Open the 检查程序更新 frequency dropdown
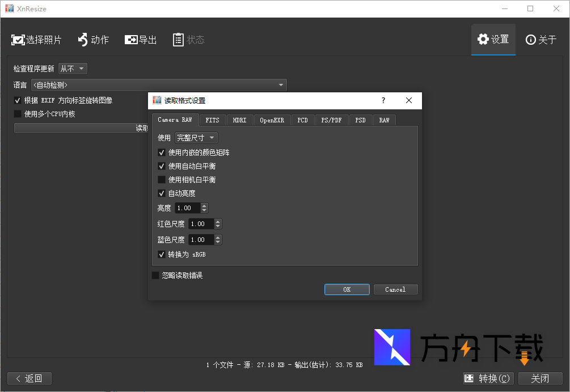The image size is (570, 392). 72,68
